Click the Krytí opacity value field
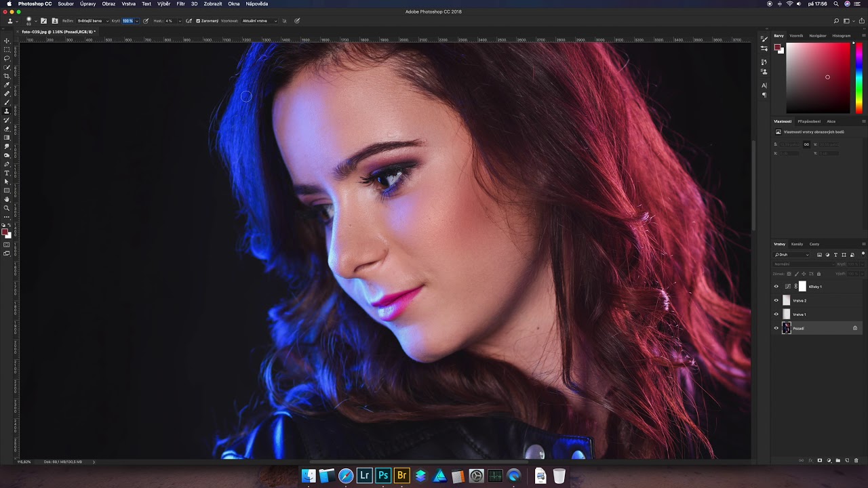Image resolution: width=868 pixels, height=488 pixels. tap(127, 21)
